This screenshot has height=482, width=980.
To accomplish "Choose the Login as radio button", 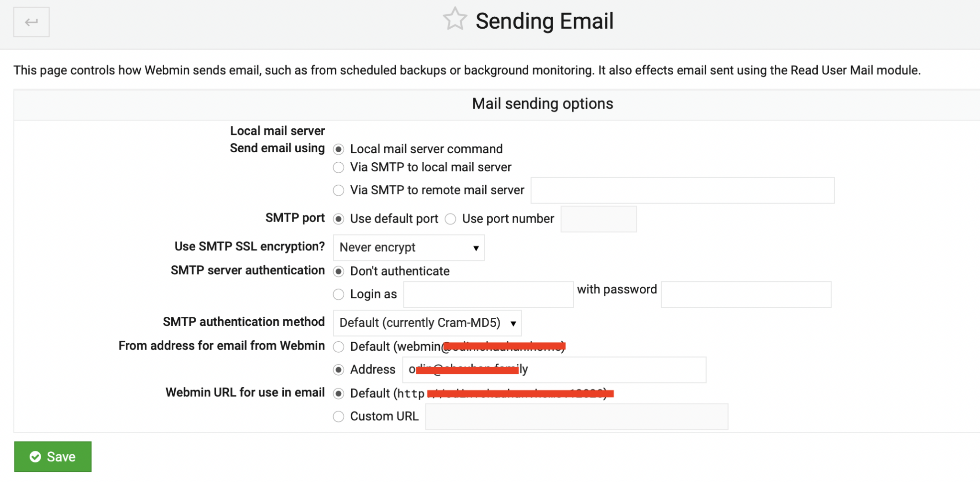I will coord(338,294).
